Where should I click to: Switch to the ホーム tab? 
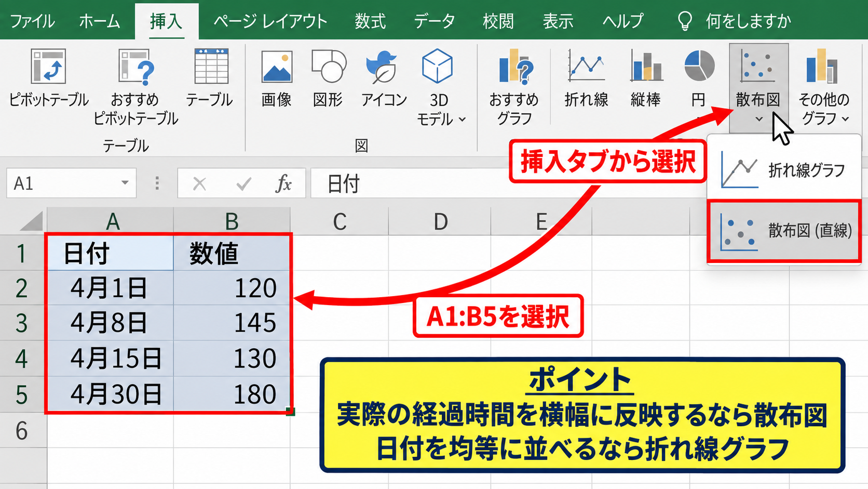[x=99, y=21]
